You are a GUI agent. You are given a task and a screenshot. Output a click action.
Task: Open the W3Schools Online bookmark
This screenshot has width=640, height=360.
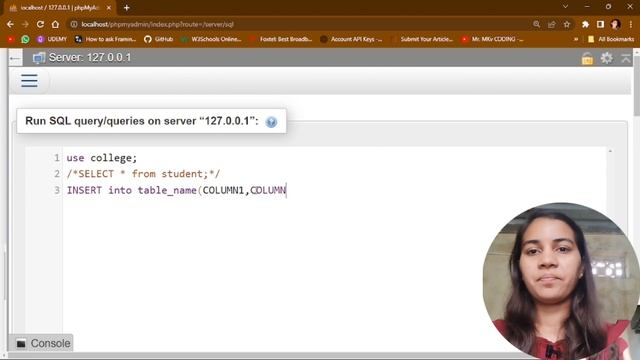tap(211, 39)
